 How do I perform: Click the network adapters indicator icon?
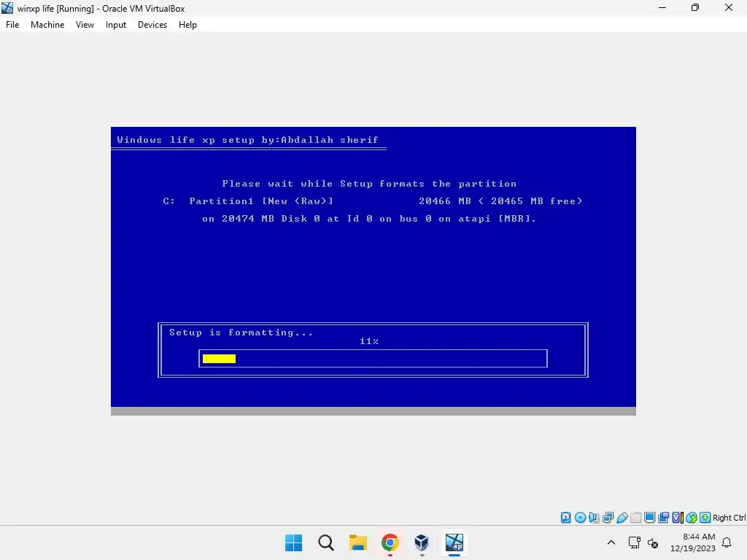pyautogui.click(x=608, y=518)
